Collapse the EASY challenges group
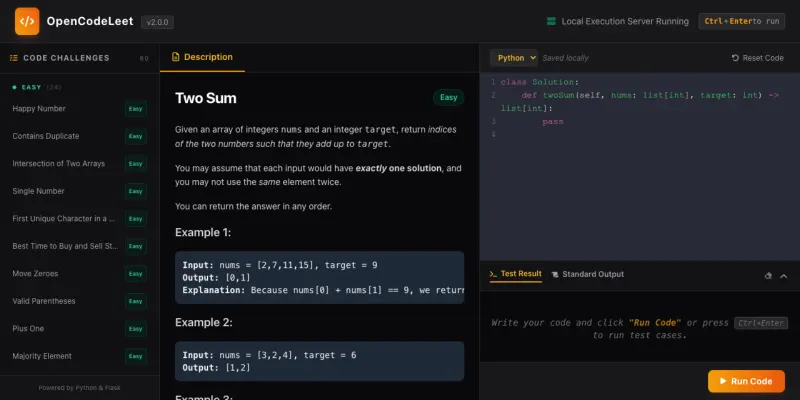 coord(37,87)
